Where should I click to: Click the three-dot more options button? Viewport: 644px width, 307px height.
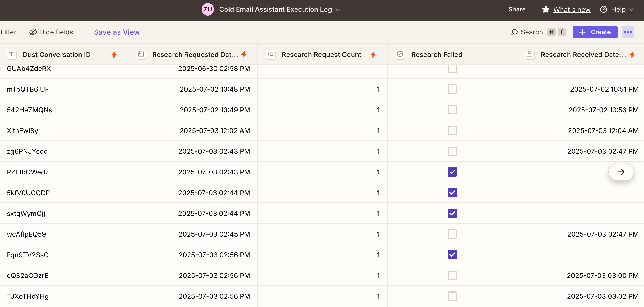click(628, 32)
